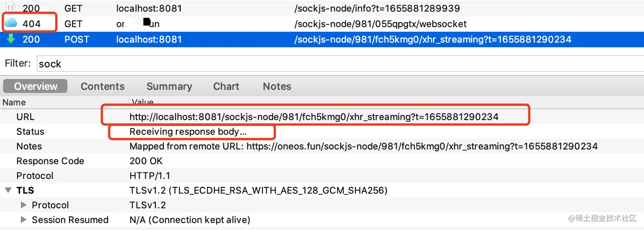Expand the Session Resumed row

pos(24,220)
